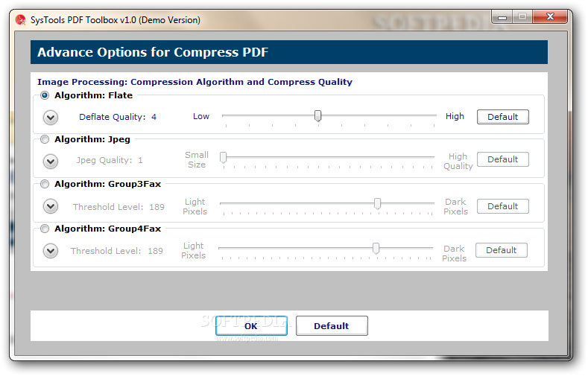Minimize the PDF Toolbox window

[502, 17]
